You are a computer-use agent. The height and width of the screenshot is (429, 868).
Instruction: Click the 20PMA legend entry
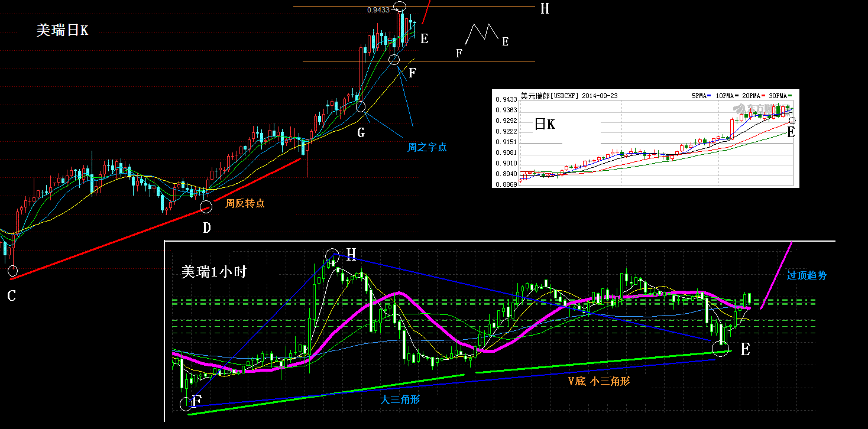coord(753,96)
